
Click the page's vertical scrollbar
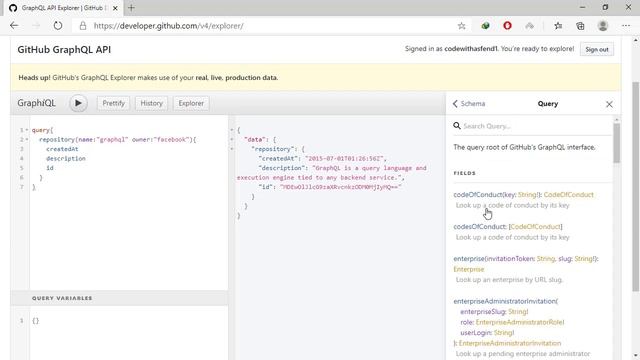636,186
